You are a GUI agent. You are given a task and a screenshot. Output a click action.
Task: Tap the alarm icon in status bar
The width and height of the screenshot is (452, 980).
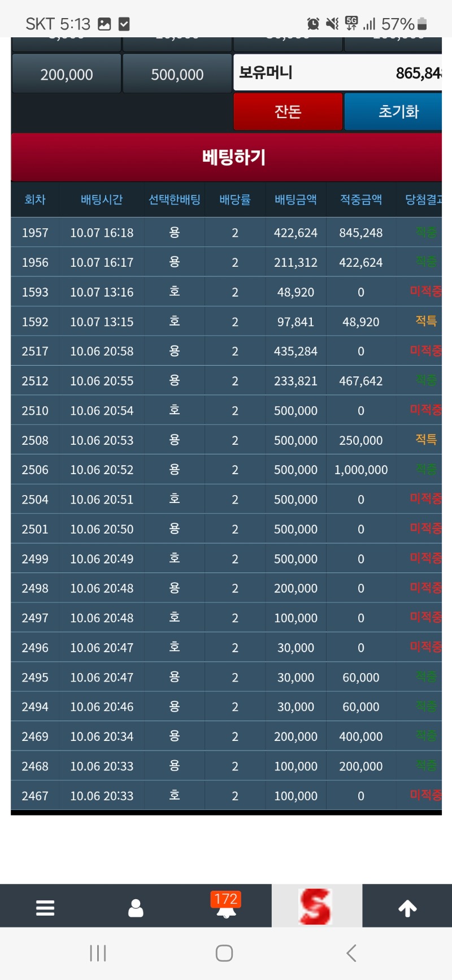click(313, 24)
